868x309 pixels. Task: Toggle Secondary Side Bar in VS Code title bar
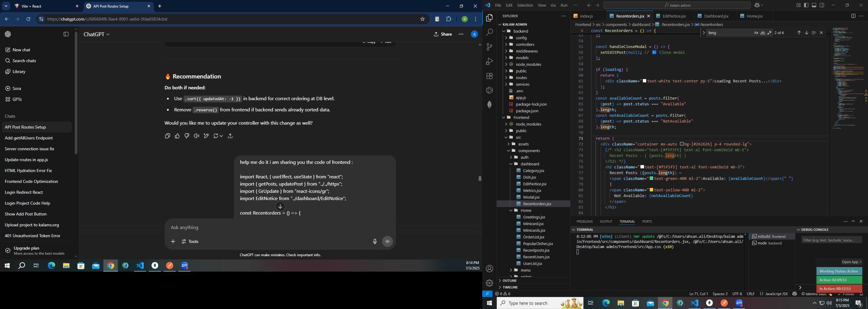(x=822, y=5)
